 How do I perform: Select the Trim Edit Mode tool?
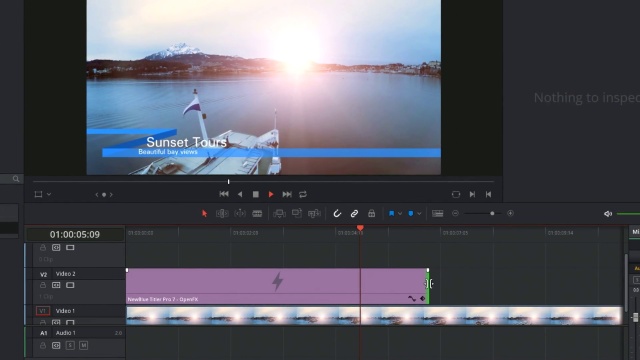(222, 213)
